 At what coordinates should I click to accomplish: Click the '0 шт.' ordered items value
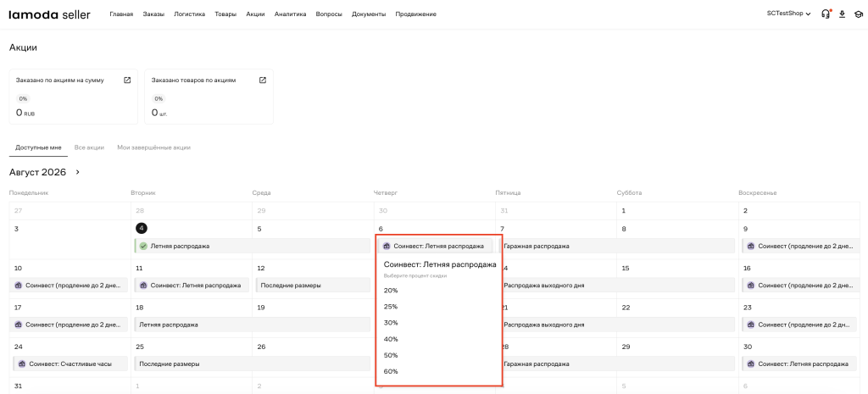(x=159, y=113)
